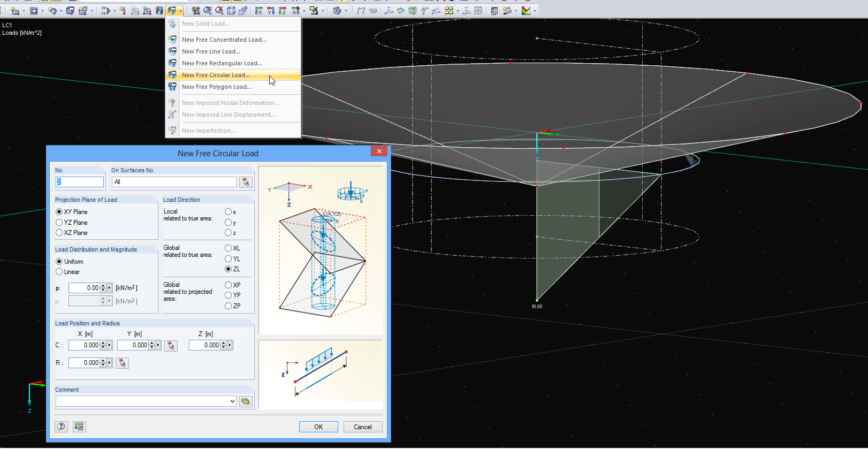Expand the Comment dropdown list
Image resolution: width=868 pixels, height=449 pixels.
coord(232,401)
